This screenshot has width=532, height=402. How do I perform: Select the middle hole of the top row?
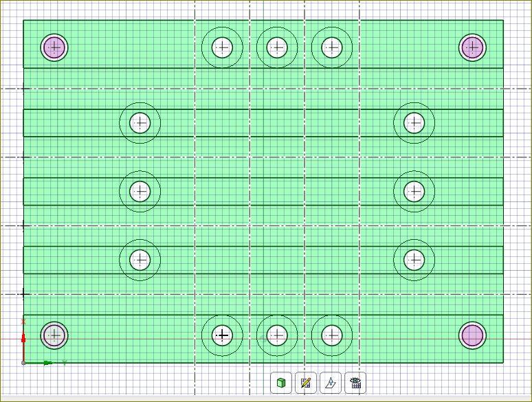[x=277, y=47]
